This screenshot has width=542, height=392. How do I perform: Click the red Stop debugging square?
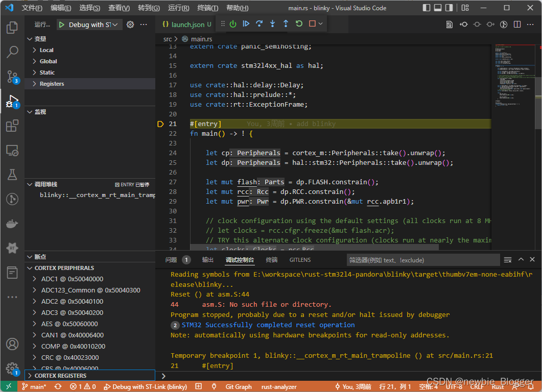313,23
